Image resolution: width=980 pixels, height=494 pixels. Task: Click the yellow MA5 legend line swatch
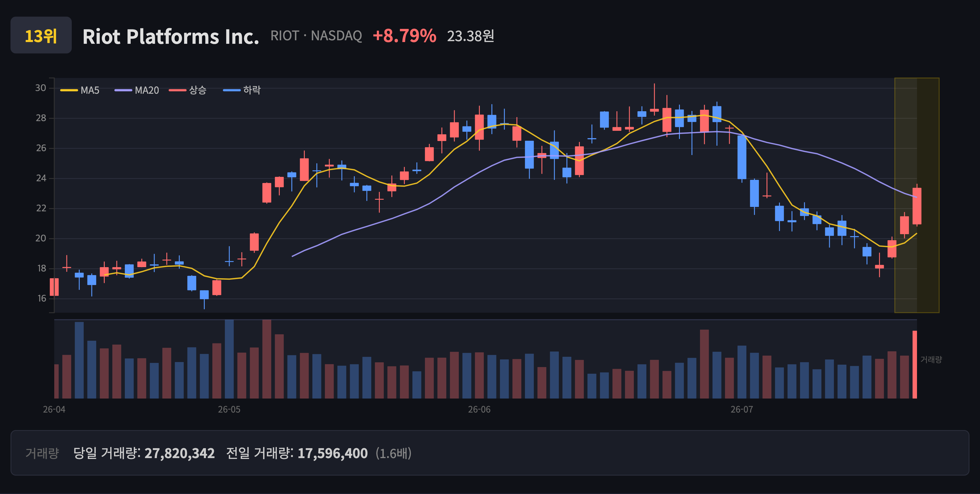[69, 90]
